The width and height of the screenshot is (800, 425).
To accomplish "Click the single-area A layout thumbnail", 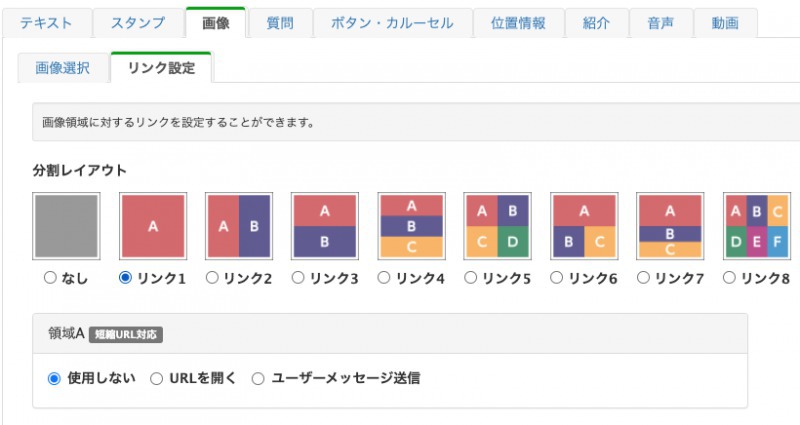I will [x=153, y=227].
